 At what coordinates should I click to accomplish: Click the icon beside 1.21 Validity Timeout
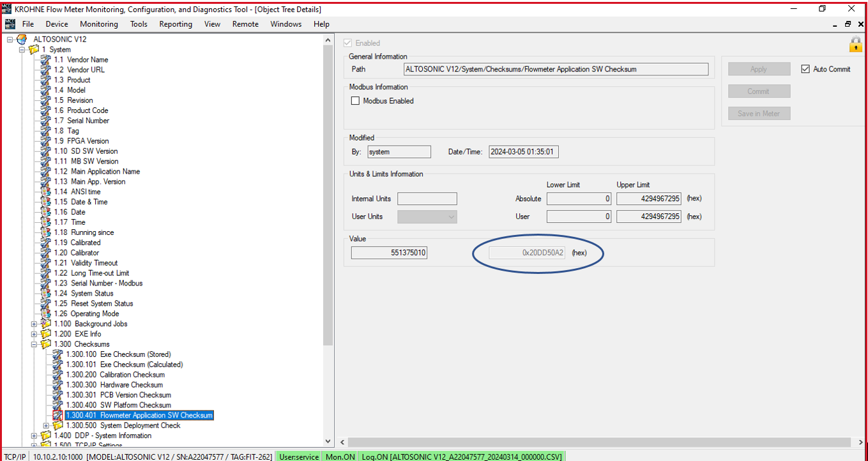46,263
